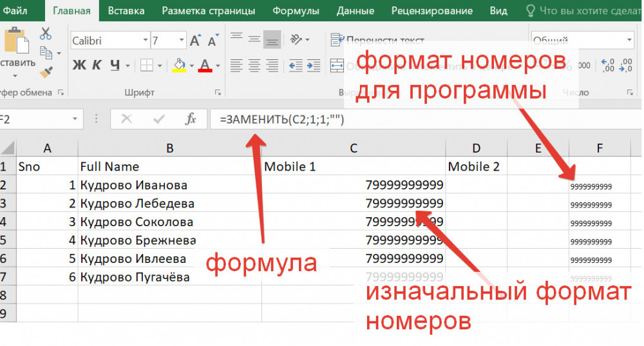Select the Full Name header cell

tap(169, 166)
